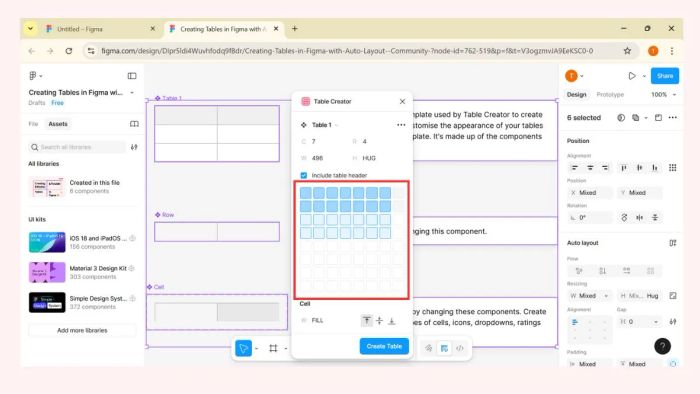Set cell vertical alignment to middle

click(x=379, y=320)
